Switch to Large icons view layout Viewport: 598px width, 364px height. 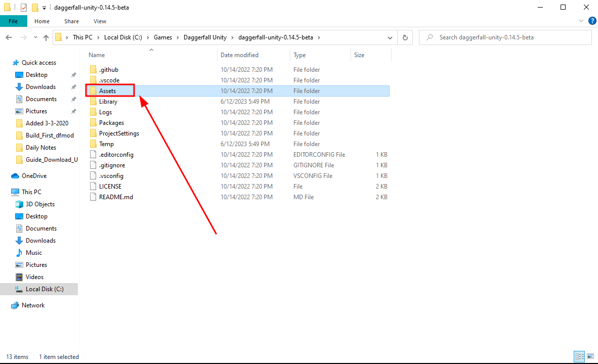tap(590, 357)
